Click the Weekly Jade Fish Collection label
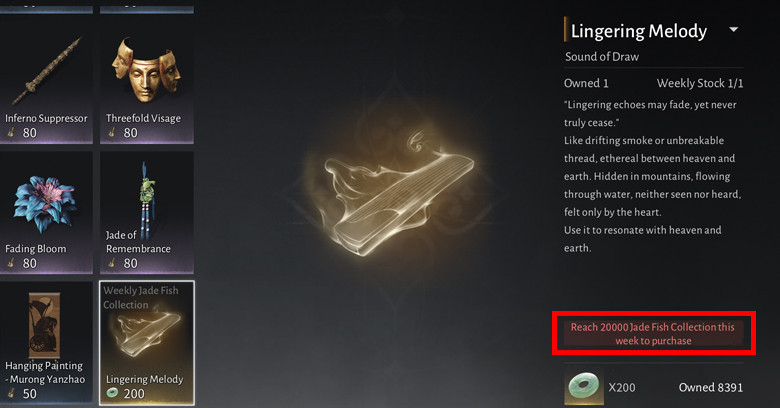780x408 pixels. tap(141, 298)
